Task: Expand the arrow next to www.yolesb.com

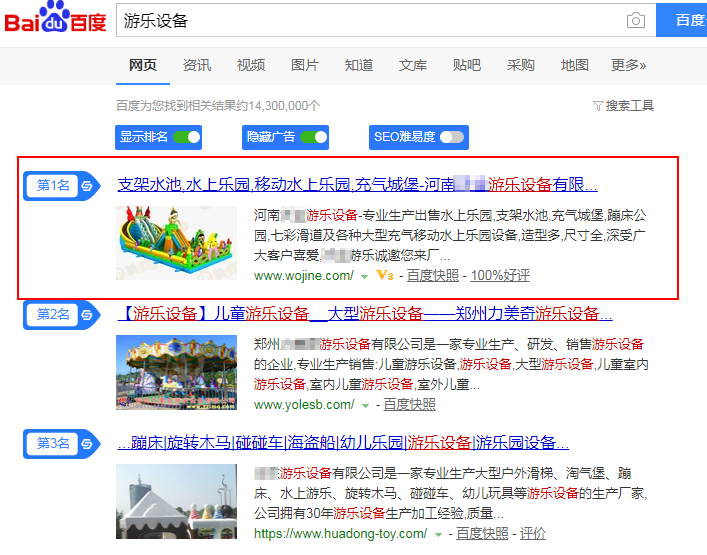Action: click(366, 405)
